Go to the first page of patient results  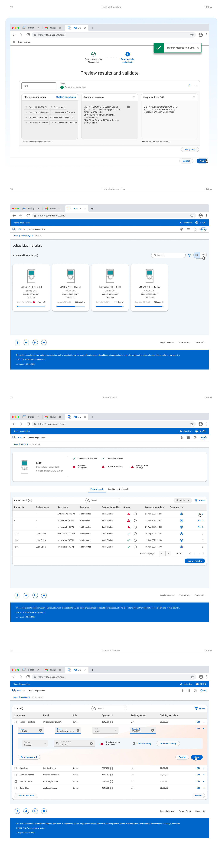[x=190, y=553]
